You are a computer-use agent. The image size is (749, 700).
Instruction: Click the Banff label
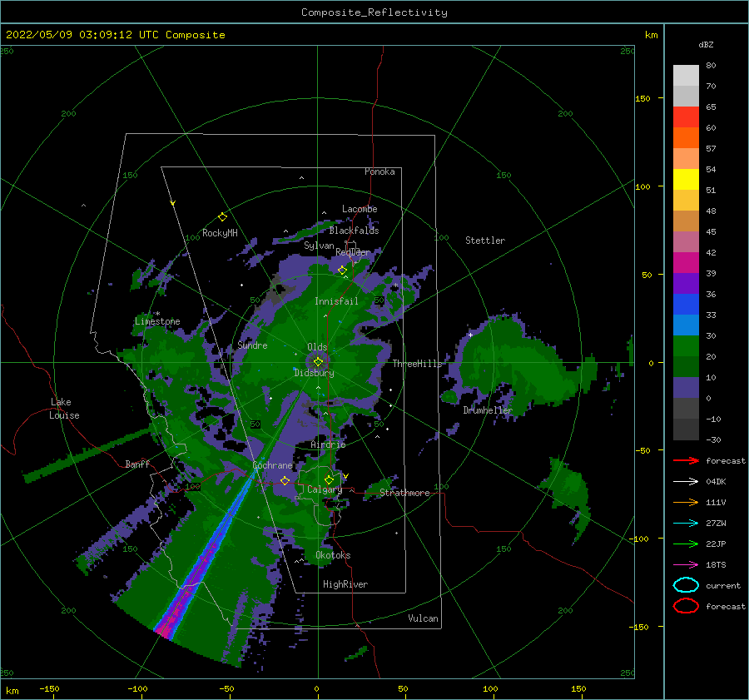click(x=137, y=464)
